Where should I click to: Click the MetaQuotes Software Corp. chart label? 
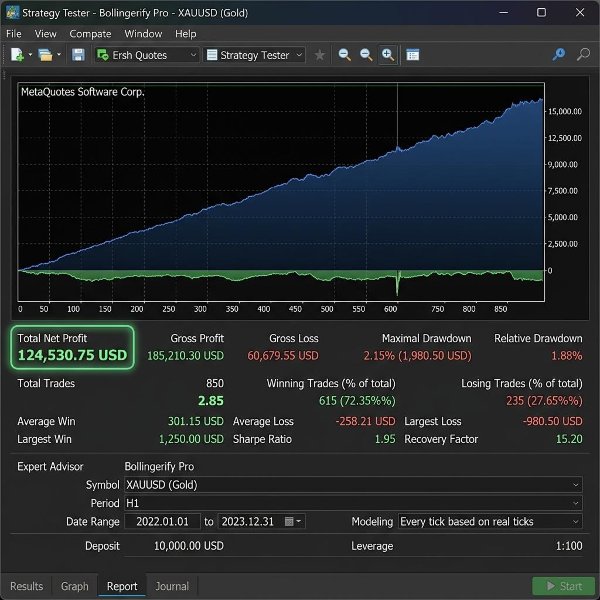[83, 92]
